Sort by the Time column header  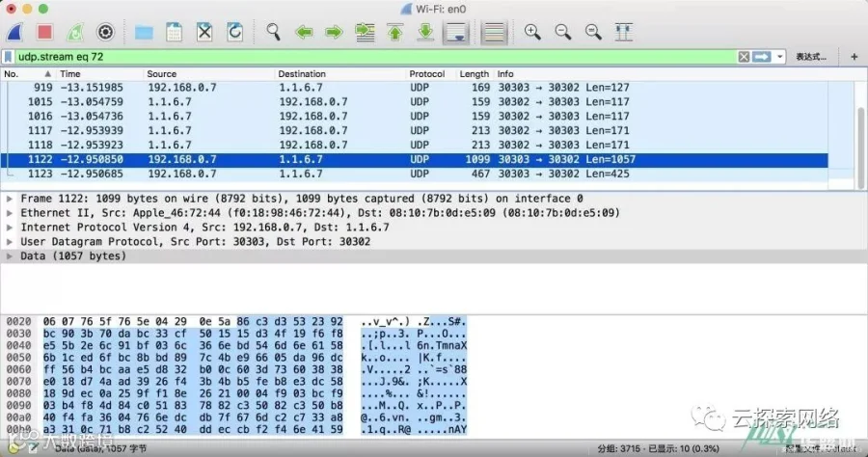pyautogui.click(x=99, y=73)
